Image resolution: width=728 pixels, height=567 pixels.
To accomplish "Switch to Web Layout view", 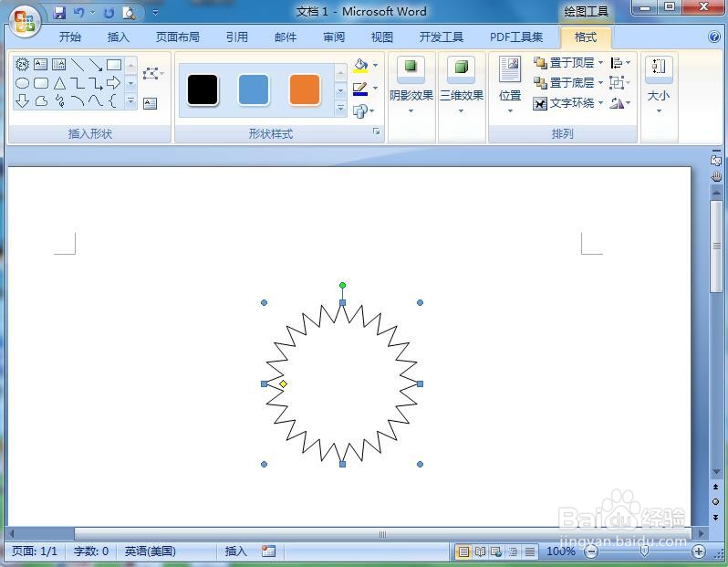I will point(496,551).
